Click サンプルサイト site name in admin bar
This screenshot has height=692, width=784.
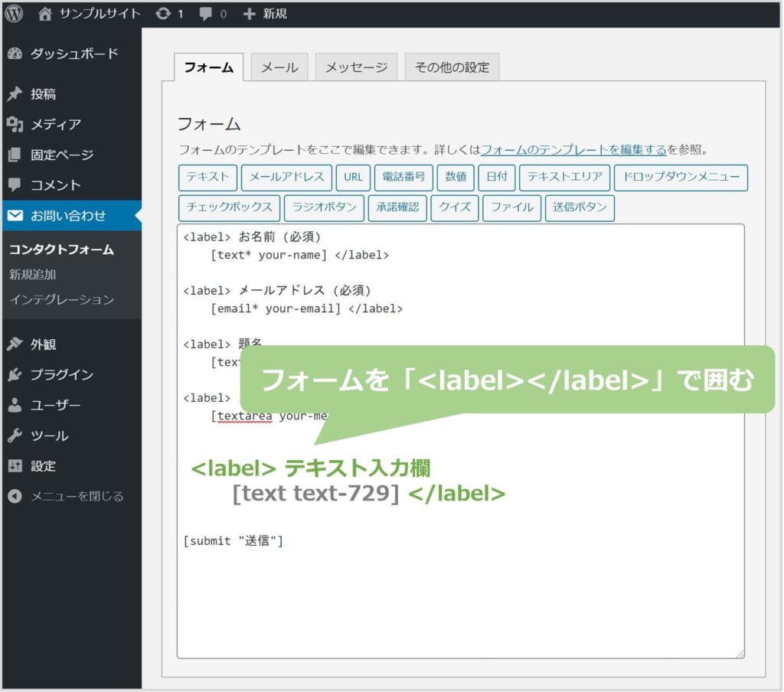pos(100,14)
